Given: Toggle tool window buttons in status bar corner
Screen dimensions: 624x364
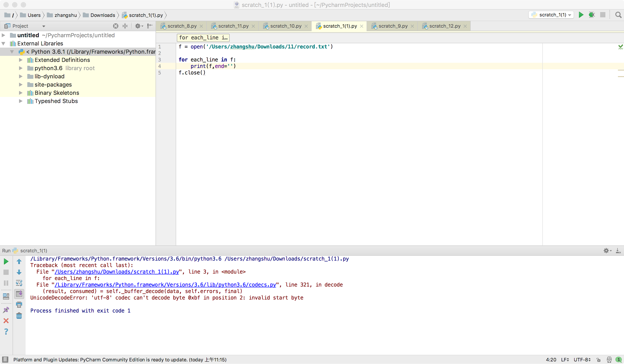Looking at the screenshot, I should [5, 359].
